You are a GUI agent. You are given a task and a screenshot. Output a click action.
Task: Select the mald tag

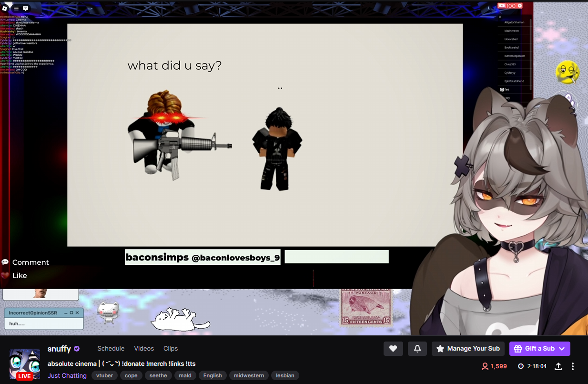[x=185, y=375]
